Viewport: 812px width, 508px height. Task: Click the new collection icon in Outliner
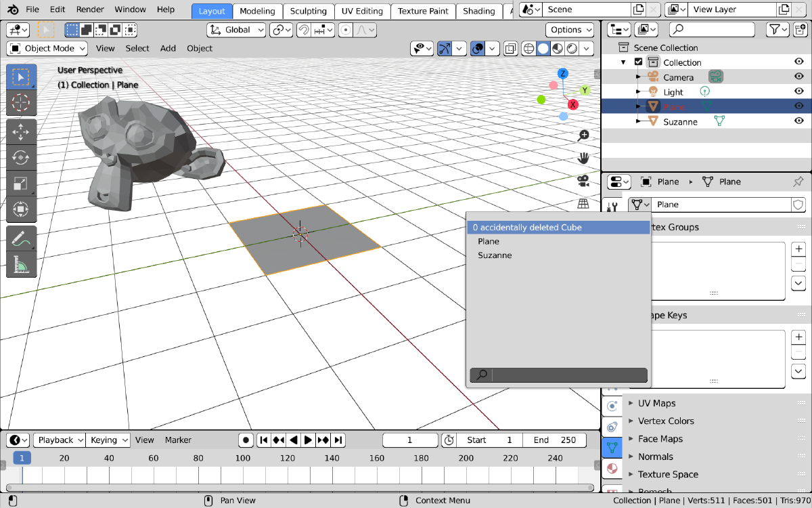[799, 29]
